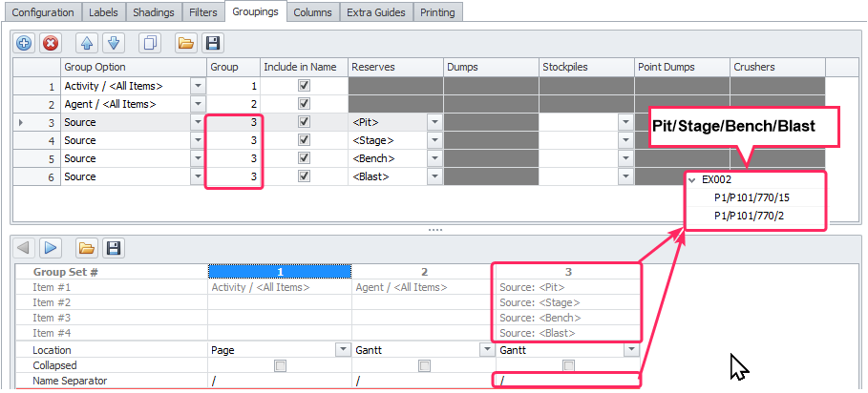Tick Collapsed checkbox for group set 1

tap(280, 365)
